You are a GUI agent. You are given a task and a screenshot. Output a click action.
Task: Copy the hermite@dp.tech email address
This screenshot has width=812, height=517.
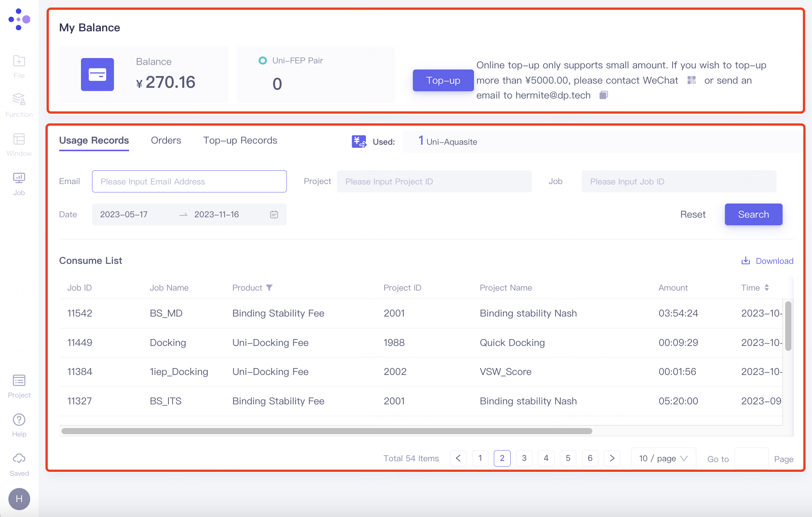coord(603,95)
